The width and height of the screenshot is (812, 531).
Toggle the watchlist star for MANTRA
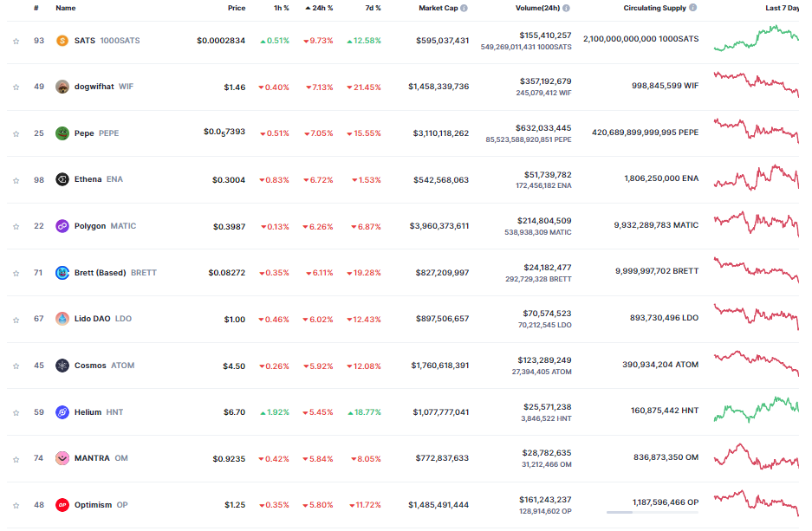16,458
